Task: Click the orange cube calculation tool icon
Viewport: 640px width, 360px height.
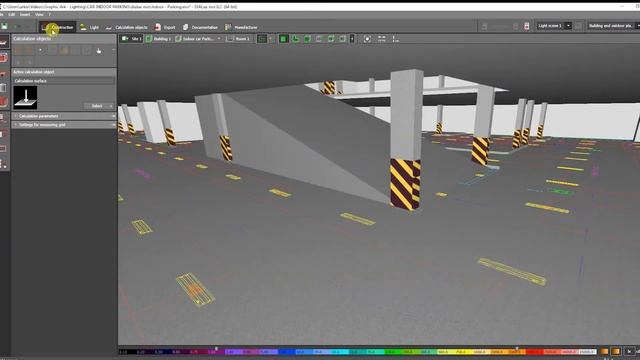Action: coord(64,50)
